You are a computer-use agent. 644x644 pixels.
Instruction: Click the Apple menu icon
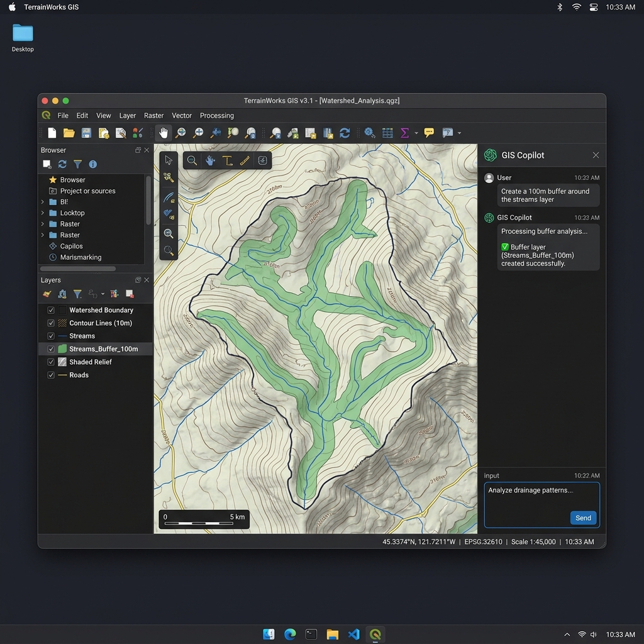click(x=12, y=7)
